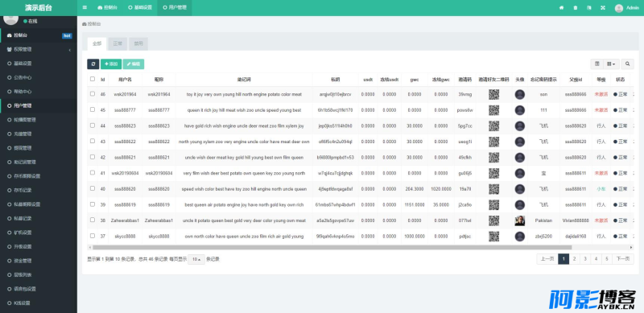The image size is (644, 313).
Task: Click the refresh table icon button
Action: pyautogui.click(x=93, y=64)
